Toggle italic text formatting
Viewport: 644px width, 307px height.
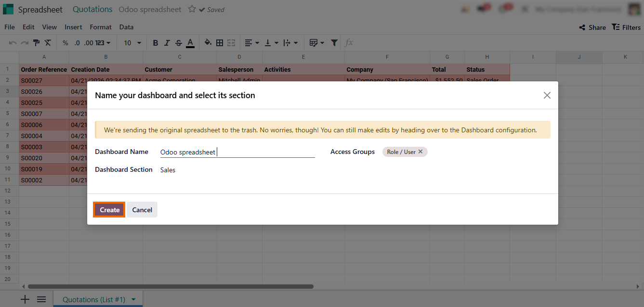click(167, 43)
